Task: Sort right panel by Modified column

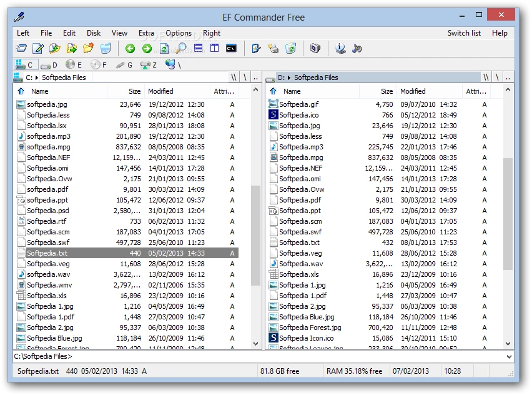Action: point(413,91)
